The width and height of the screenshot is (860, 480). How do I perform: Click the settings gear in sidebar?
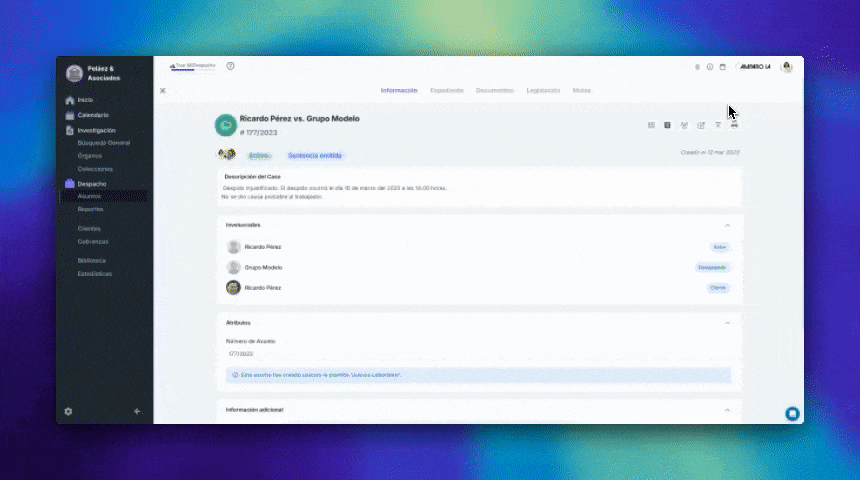point(68,411)
